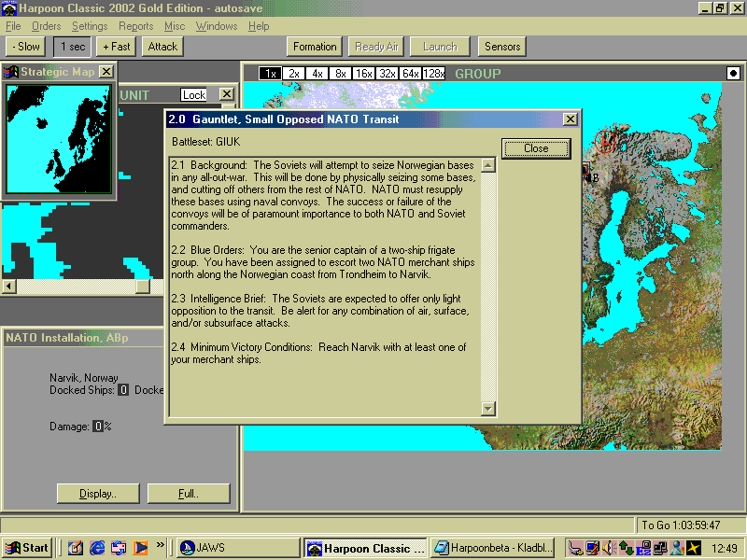Image resolution: width=747 pixels, height=560 pixels.
Task: Open the Help menu
Action: tap(259, 26)
